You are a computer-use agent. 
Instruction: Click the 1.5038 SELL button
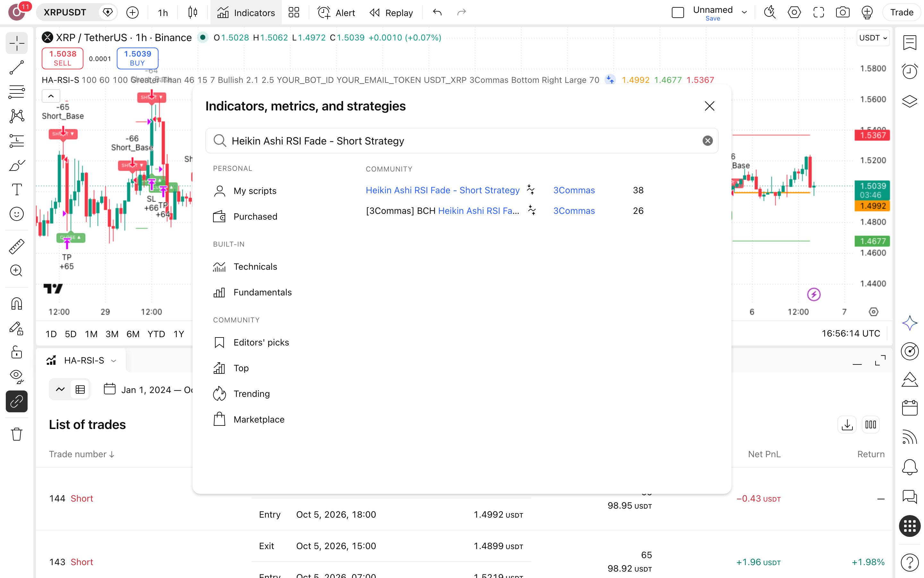(x=62, y=58)
